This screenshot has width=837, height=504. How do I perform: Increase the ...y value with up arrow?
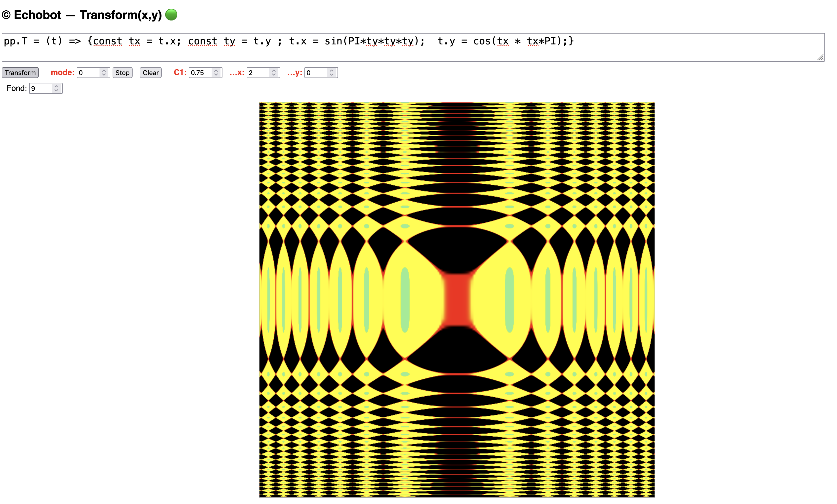click(332, 70)
